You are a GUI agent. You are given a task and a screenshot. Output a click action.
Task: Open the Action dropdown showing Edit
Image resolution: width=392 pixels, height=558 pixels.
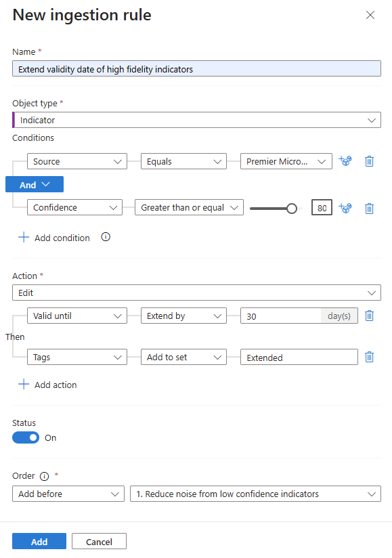click(196, 292)
